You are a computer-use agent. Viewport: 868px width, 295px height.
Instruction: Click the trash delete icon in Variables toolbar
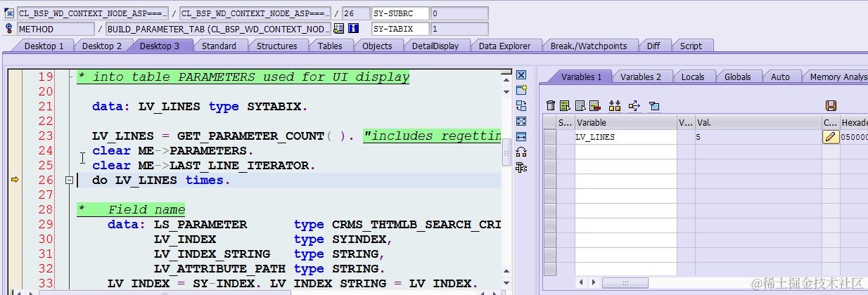click(x=551, y=105)
